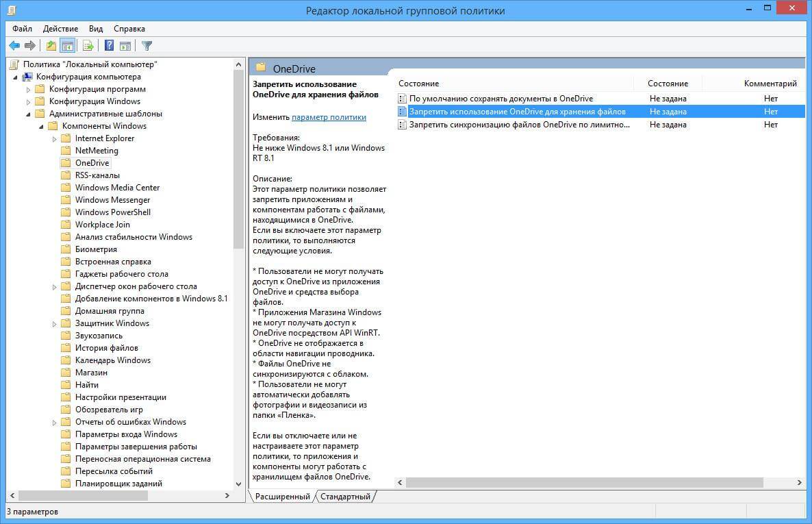Open the Вид menu
Screen dimensions: 812x524
[x=96, y=29]
